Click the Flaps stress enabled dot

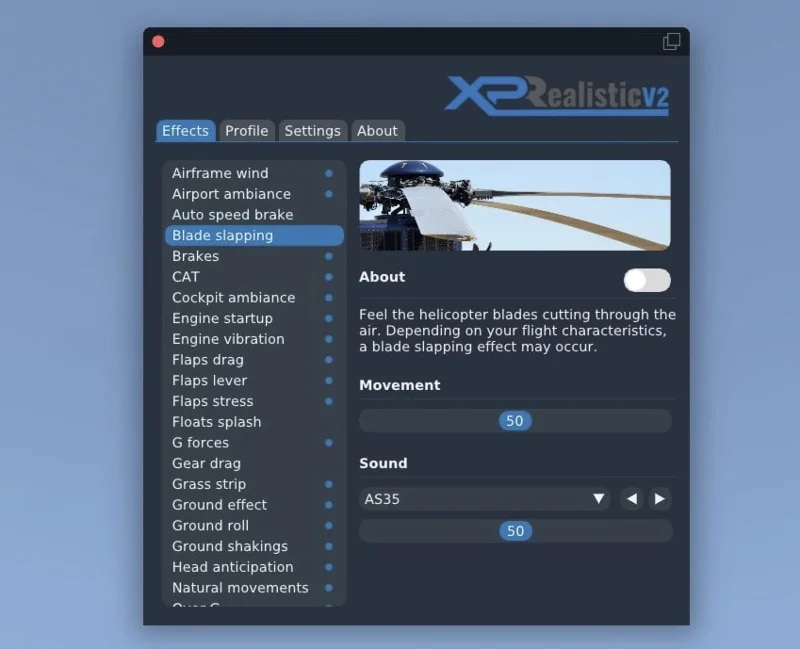tap(329, 401)
